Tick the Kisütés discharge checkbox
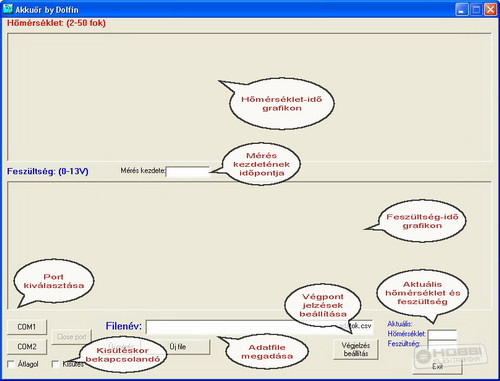The height and width of the screenshot is (381, 500). click(55, 364)
